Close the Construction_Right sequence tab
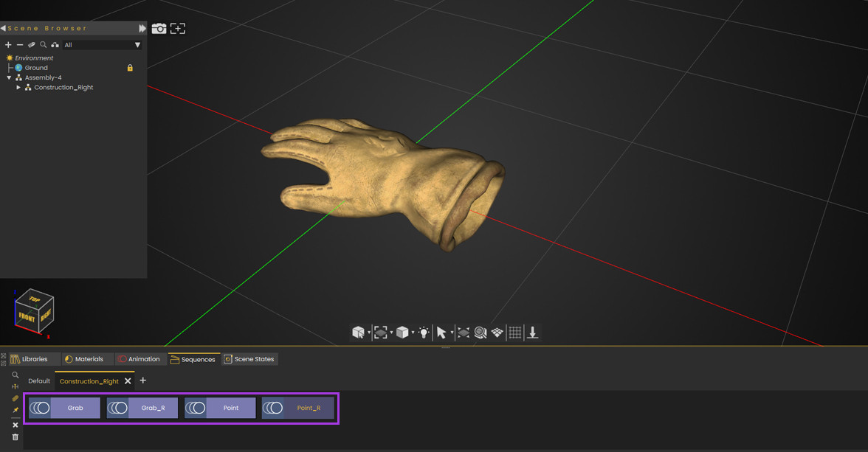Viewport: 868px width, 452px height. (x=128, y=380)
